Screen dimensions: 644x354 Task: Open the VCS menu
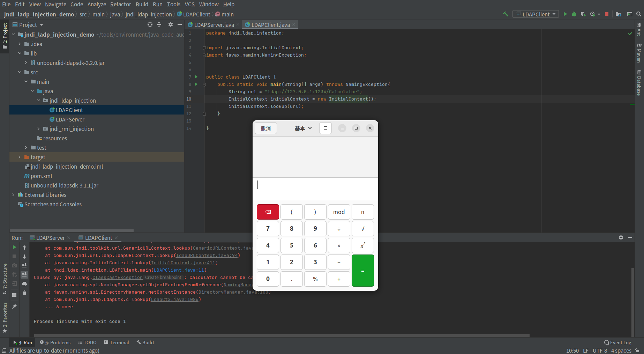(x=189, y=4)
